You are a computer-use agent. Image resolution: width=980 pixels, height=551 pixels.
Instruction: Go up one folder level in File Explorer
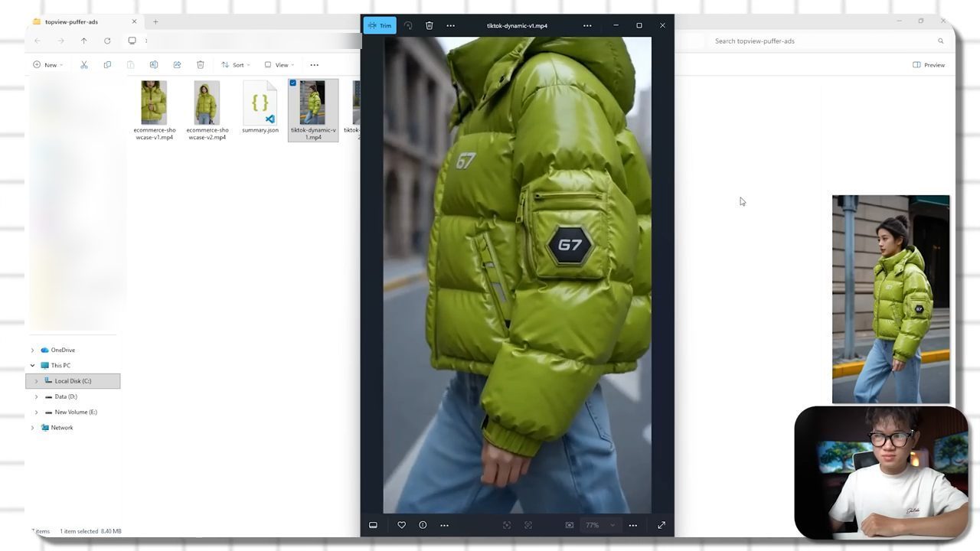click(84, 41)
